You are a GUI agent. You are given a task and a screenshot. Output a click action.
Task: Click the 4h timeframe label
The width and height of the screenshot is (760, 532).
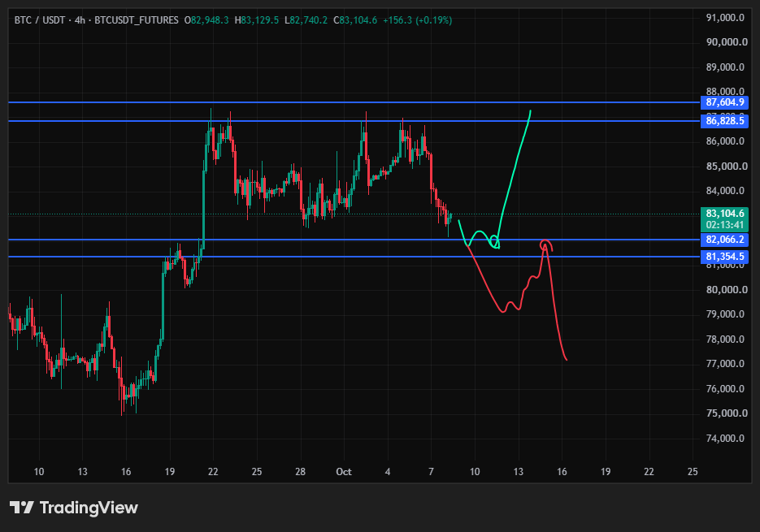point(80,20)
